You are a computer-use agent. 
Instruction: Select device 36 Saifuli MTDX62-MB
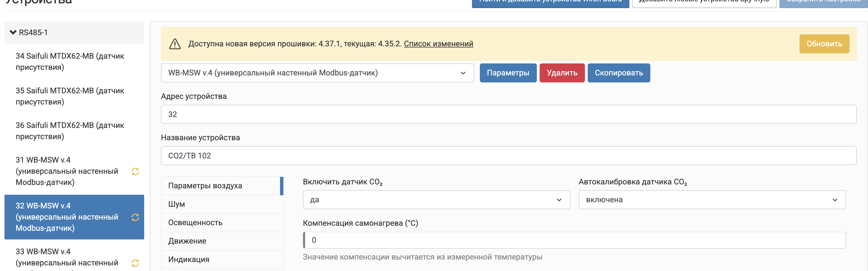74,131
